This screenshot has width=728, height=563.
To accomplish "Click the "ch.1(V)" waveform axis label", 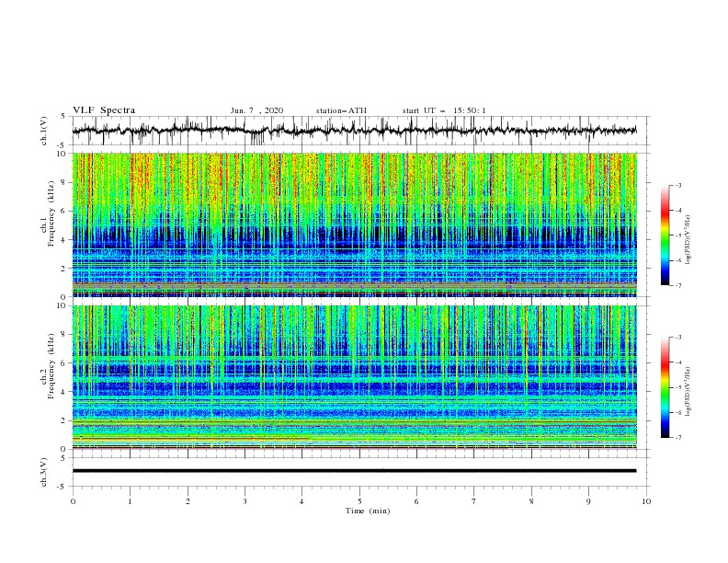I will coord(43,131).
